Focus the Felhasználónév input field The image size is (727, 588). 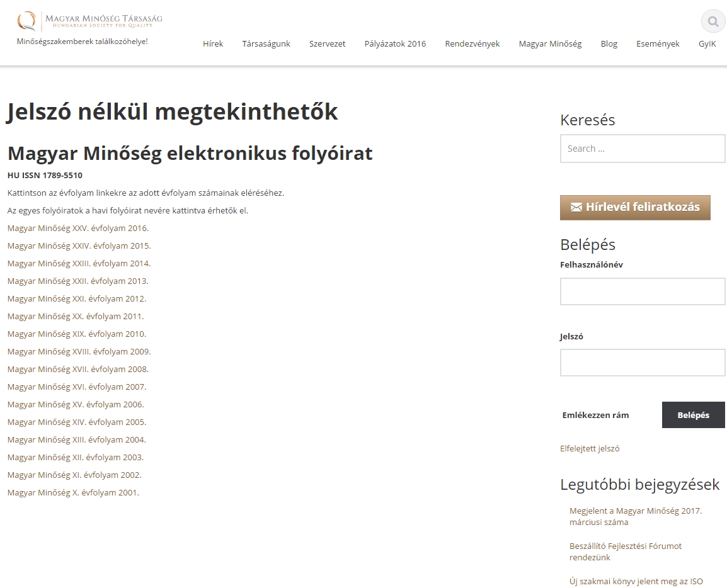[643, 291]
